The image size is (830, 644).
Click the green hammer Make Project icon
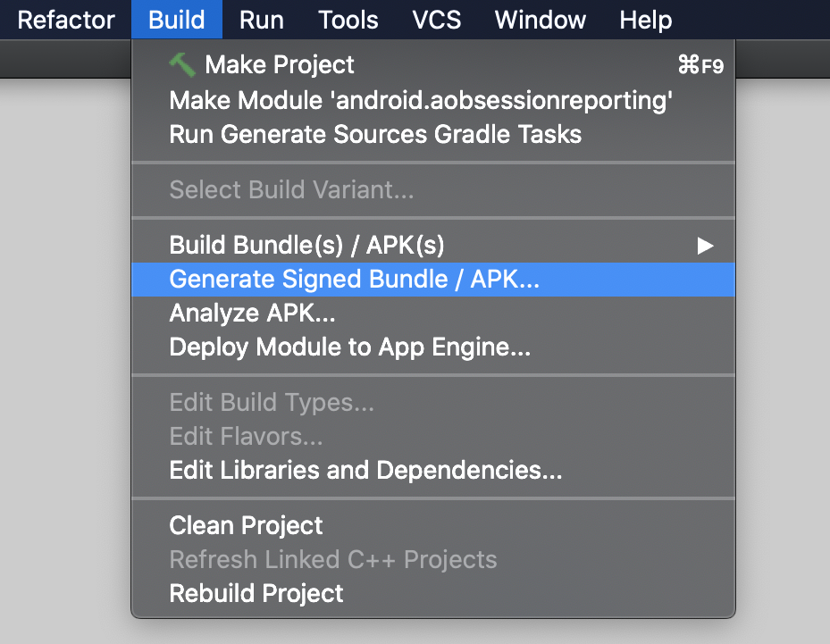tap(182, 64)
